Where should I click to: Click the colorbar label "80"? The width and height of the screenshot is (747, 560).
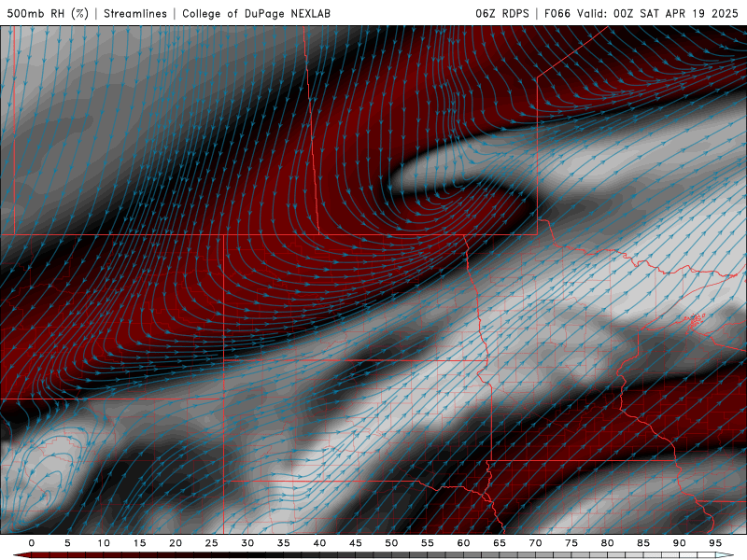click(608, 543)
